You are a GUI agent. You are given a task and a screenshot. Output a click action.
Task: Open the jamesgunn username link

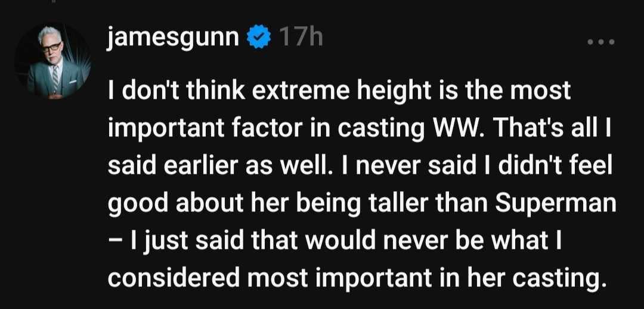[175, 39]
